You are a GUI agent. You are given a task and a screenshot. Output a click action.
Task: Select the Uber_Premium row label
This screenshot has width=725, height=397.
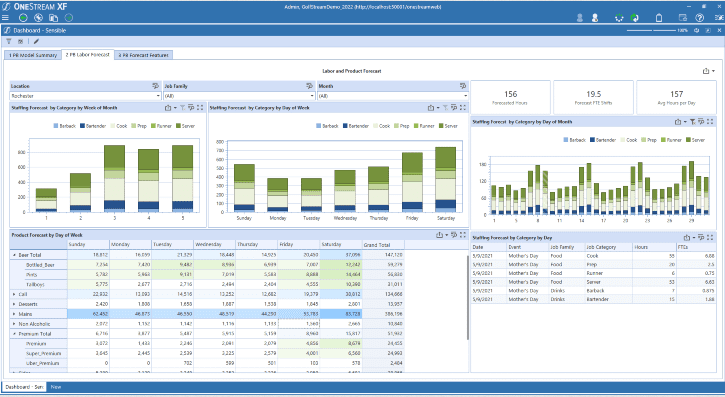[x=43, y=363]
